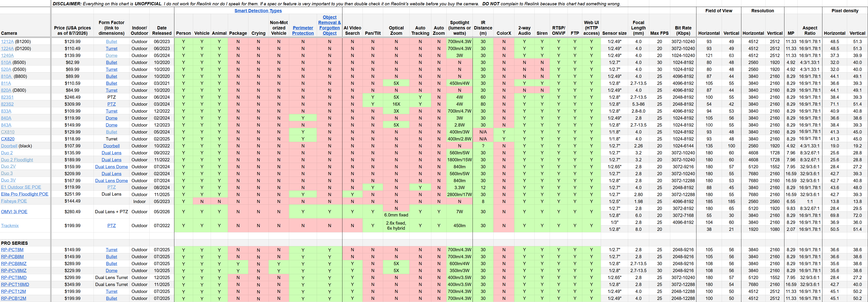Follow the CX820 camera link
The height and width of the screenshot is (302, 868).
coord(8,139)
